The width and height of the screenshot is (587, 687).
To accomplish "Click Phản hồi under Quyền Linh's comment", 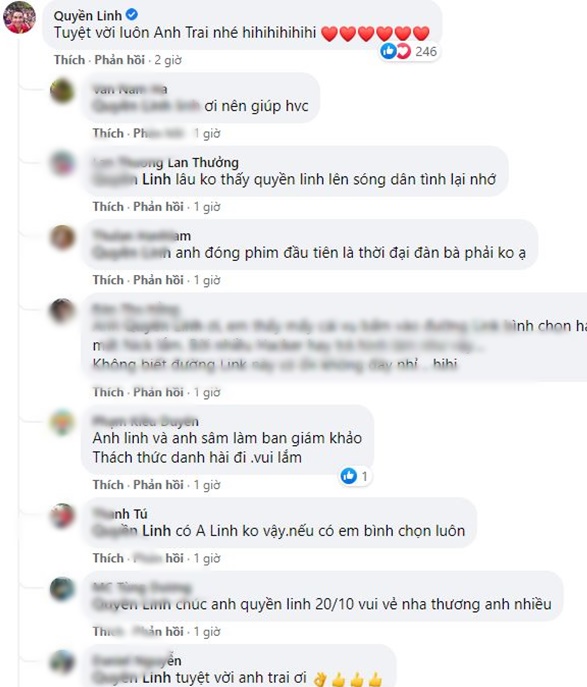I will [x=120, y=60].
